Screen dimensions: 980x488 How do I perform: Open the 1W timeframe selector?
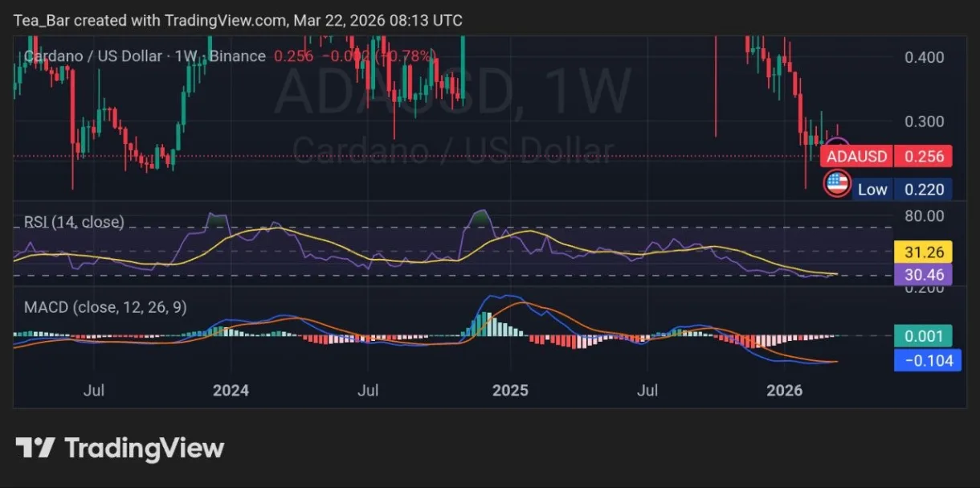coord(186,56)
